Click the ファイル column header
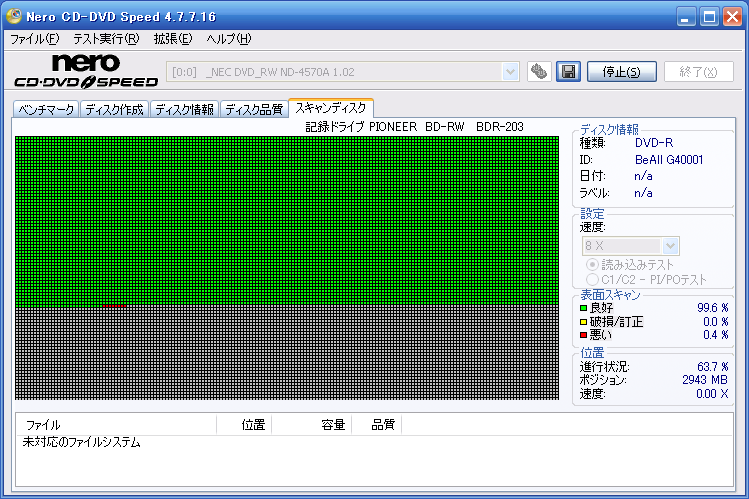Image resolution: width=749 pixels, height=499 pixels. (x=116, y=425)
